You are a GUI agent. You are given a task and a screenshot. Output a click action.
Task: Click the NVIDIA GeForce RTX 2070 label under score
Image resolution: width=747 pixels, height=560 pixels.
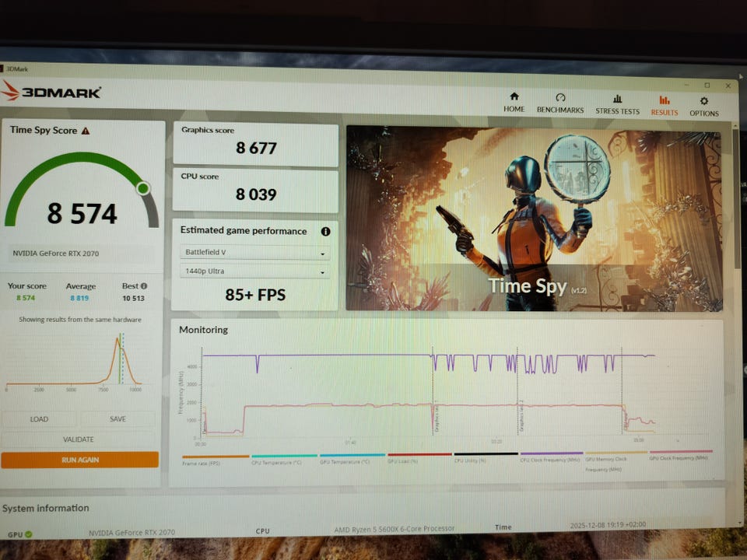pyautogui.click(x=56, y=254)
